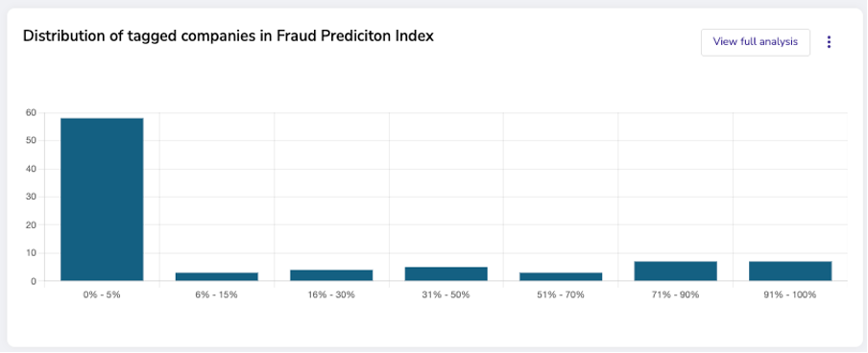Click the 60 value on y-axis
The width and height of the screenshot is (868, 353).
coord(31,113)
